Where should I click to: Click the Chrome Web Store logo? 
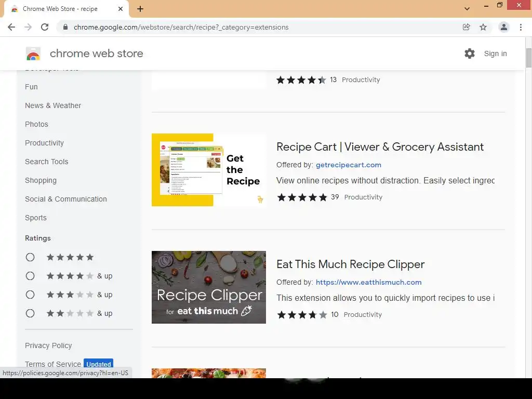coord(33,54)
